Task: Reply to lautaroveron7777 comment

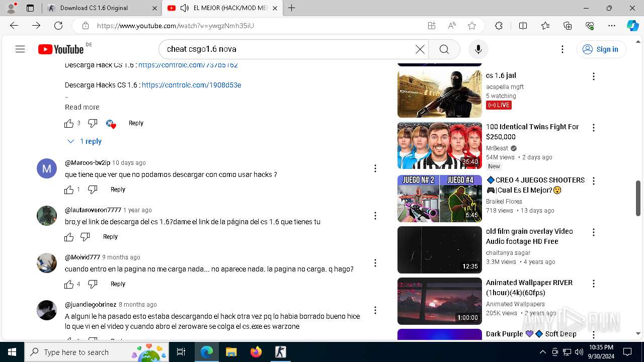Action: click(x=110, y=237)
